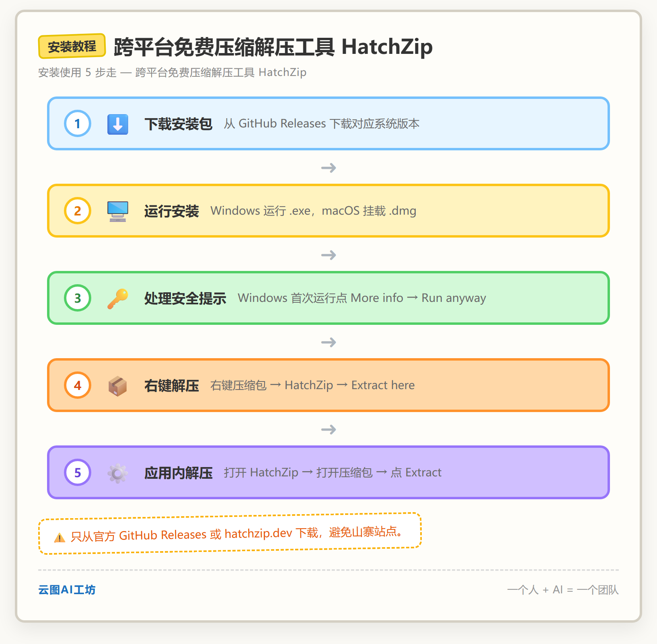The image size is (657, 644).
Task: Click the circled number 3 badge
Action: coord(78,298)
